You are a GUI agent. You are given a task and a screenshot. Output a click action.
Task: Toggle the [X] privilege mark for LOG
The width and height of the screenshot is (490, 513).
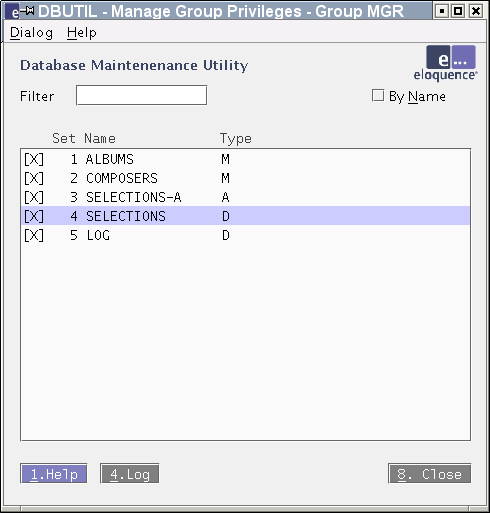[34, 236]
